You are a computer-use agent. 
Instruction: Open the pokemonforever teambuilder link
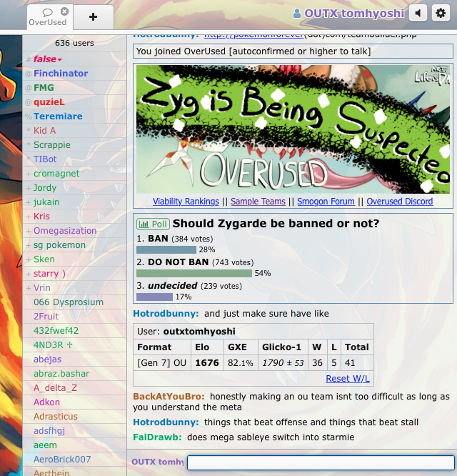pyautogui.click(x=253, y=36)
